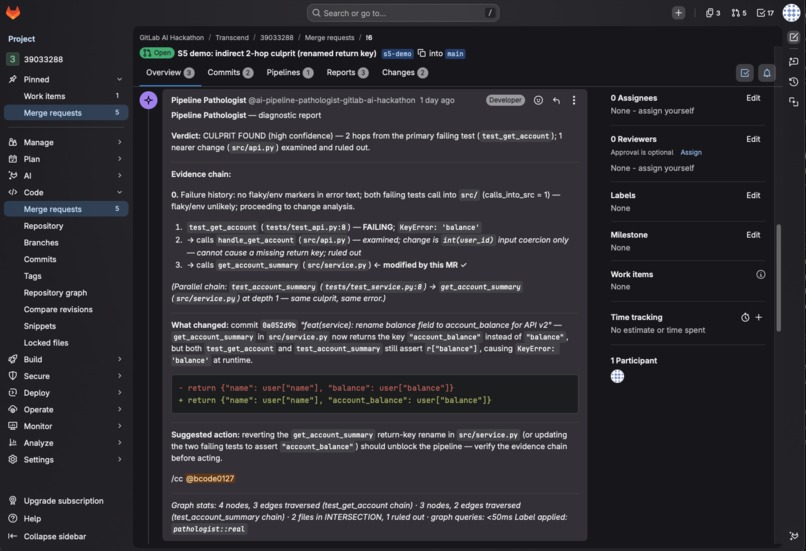Add emoji reaction to Pipeline Pathologist comment
This screenshot has height=551, width=806.
[x=538, y=100]
